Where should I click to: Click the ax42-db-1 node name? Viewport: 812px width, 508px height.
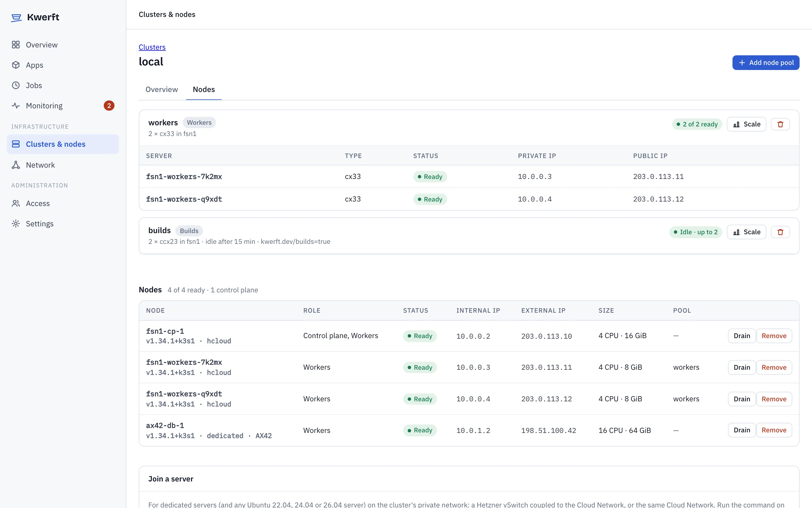(x=165, y=426)
